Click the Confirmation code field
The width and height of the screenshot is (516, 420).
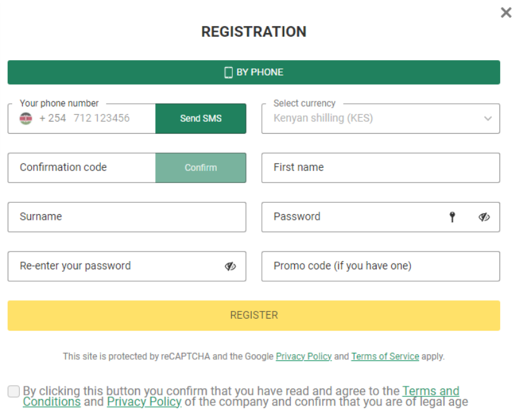82,168
